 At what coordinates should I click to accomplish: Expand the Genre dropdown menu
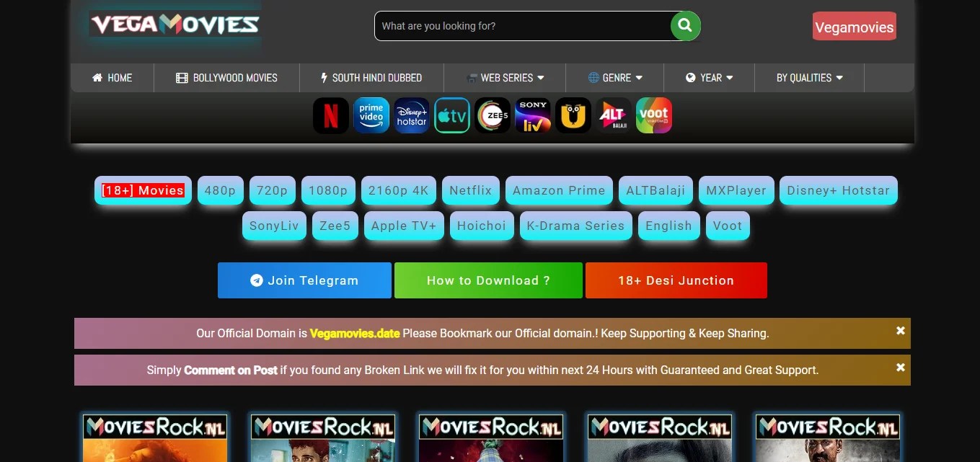[x=615, y=78]
